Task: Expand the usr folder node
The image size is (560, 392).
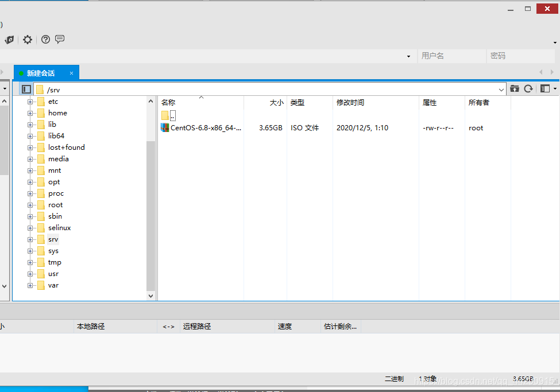Action: click(30, 274)
